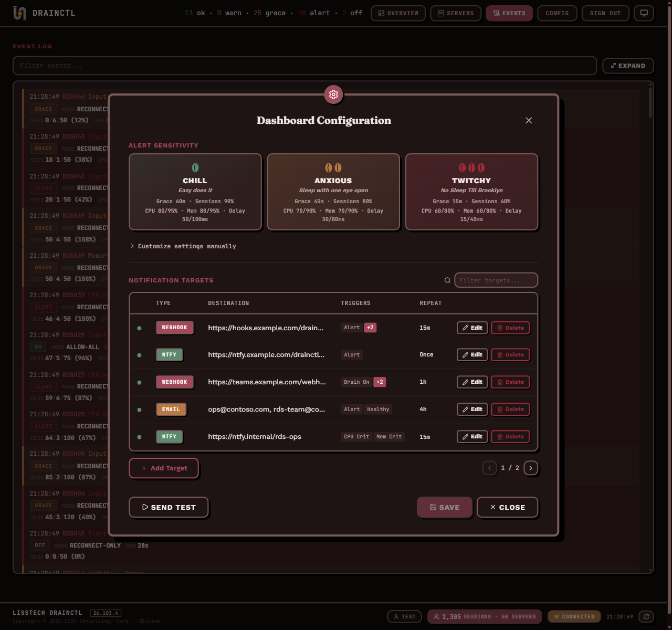672x630 pixels.
Task: Switch to the Events tab
Action: point(509,13)
